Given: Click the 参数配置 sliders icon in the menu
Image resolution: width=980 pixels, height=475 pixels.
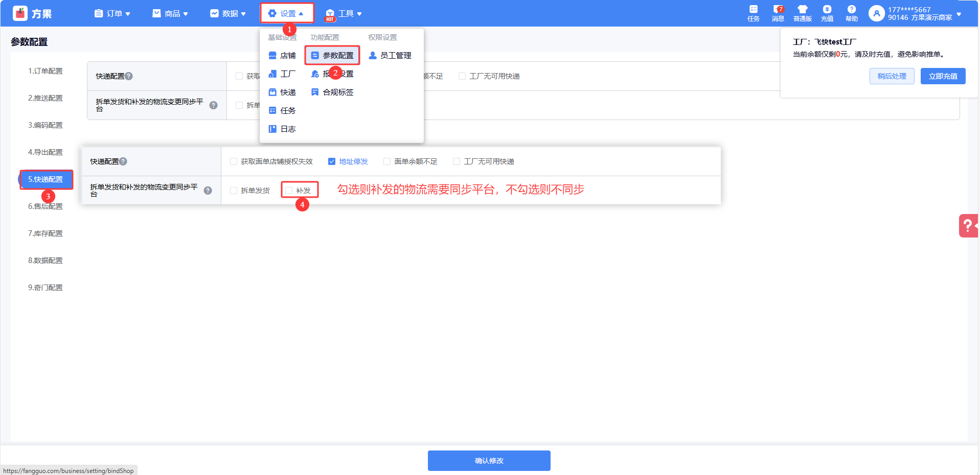Looking at the screenshot, I should (x=315, y=55).
